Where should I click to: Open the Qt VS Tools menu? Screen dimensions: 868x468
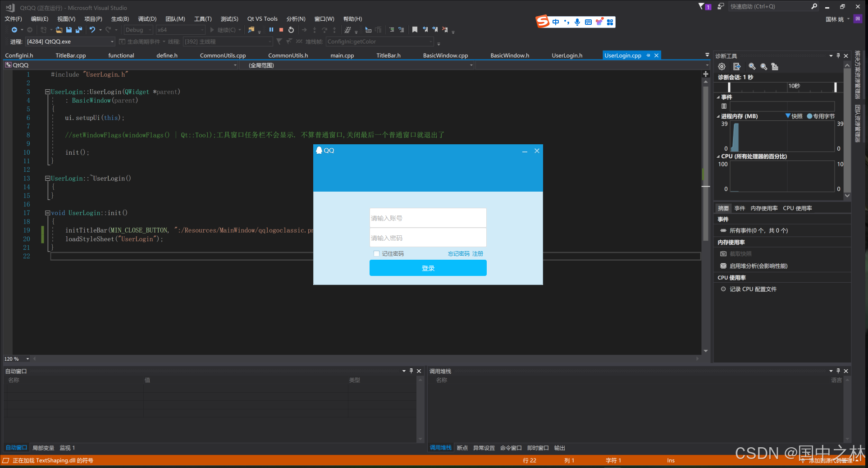[x=262, y=19]
